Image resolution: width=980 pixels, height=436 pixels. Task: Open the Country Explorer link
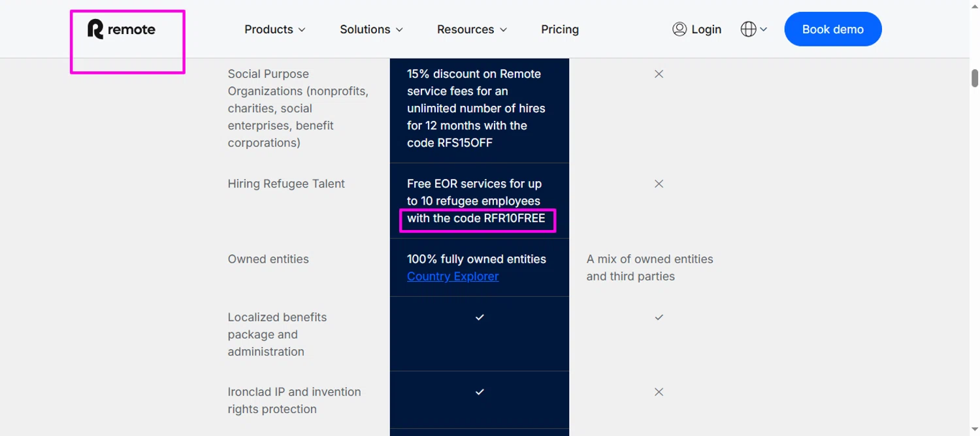tap(453, 277)
